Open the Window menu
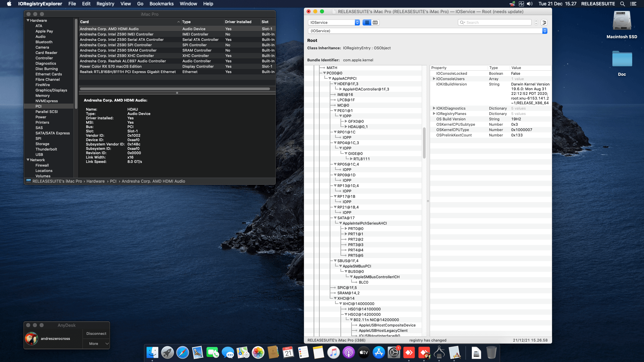The height and width of the screenshot is (362, 644). pyautogui.click(x=189, y=4)
